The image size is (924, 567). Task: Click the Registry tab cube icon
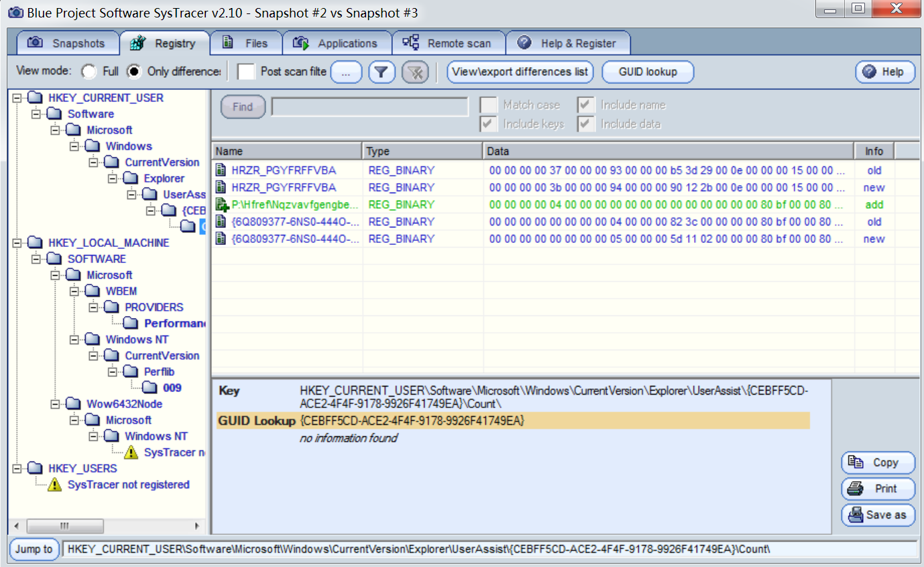click(x=138, y=43)
